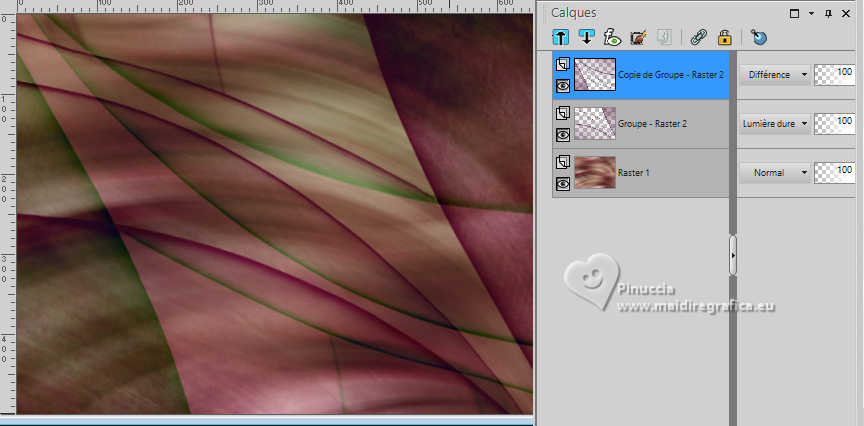Click the greyed-out layer styles icon
Image resolution: width=864 pixels, height=426 pixels.
(665, 37)
